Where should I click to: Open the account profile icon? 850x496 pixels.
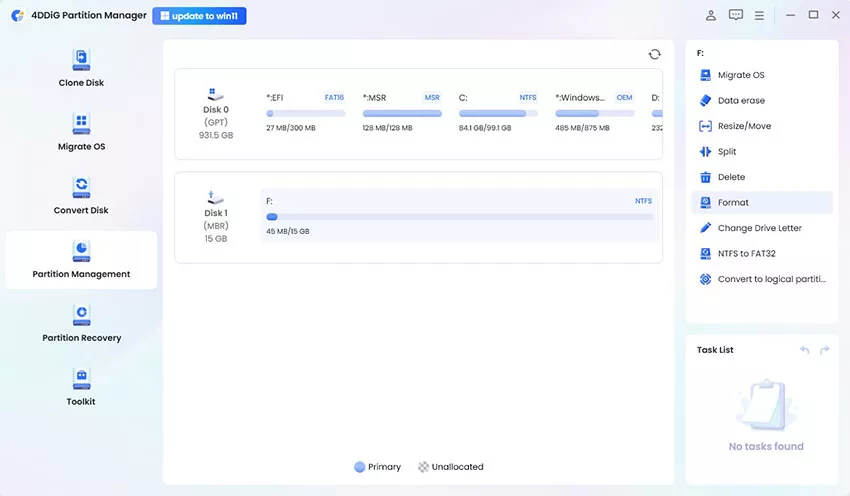pos(711,16)
